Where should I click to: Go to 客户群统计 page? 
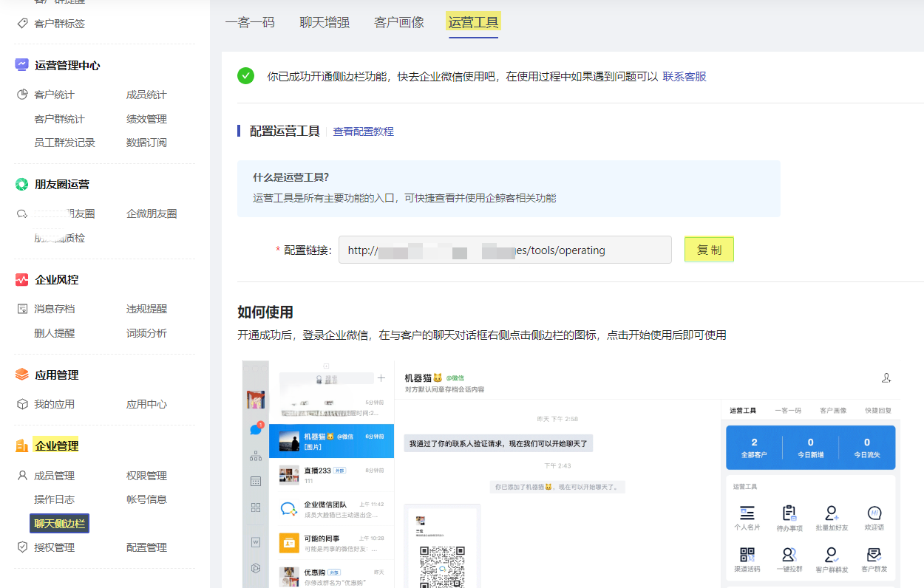point(60,119)
